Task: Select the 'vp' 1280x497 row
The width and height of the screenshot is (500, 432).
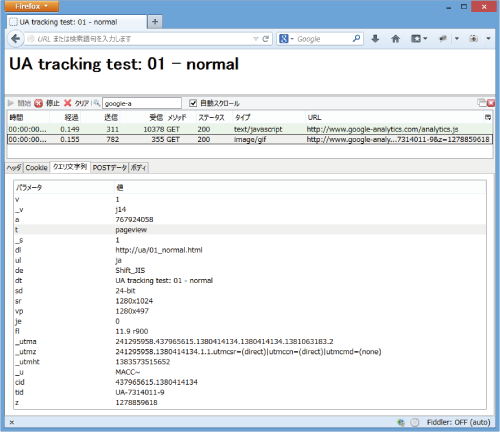Action: coord(250,311)
